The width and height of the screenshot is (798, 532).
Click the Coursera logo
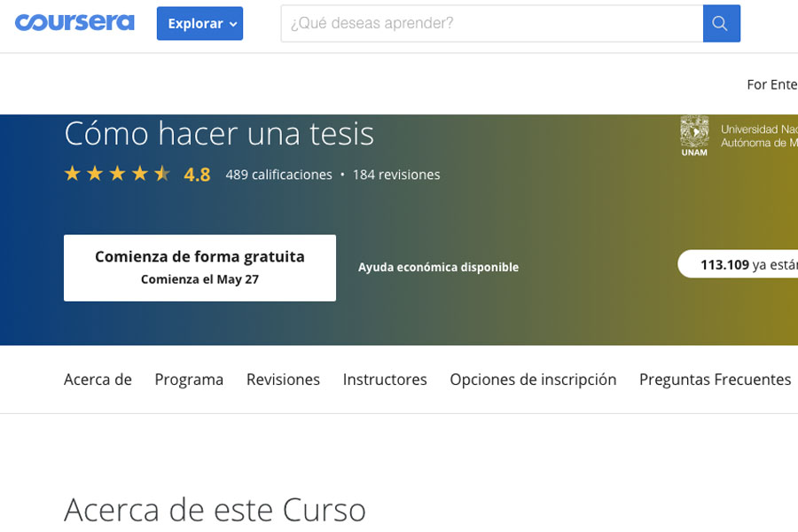click(x=74, y=23)
